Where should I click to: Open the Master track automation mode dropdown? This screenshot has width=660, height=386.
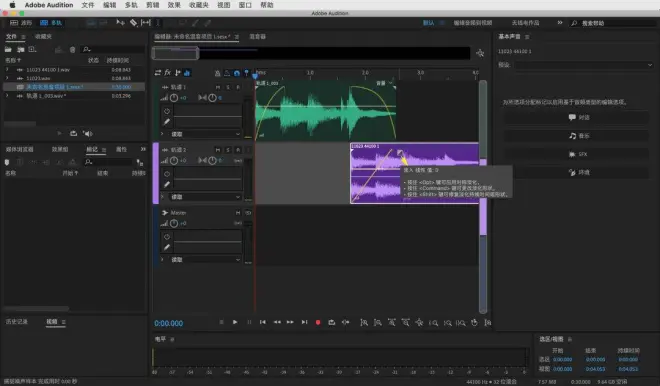(205, 260)
